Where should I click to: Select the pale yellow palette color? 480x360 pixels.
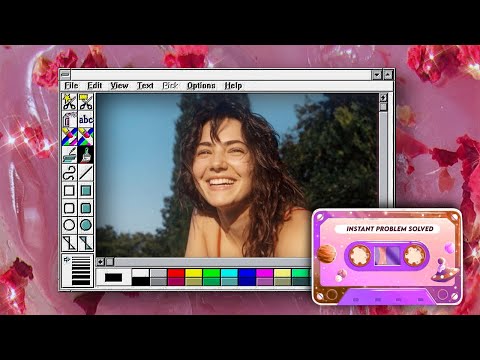282,273
